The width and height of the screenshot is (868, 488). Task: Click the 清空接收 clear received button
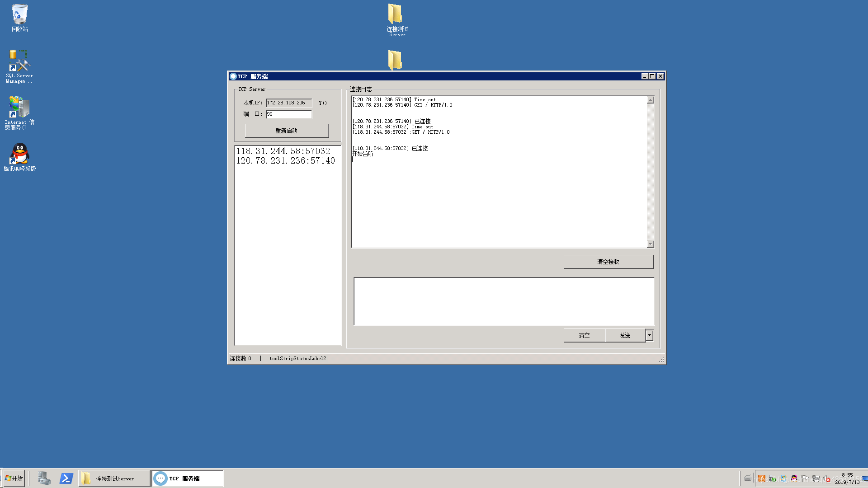608,262
